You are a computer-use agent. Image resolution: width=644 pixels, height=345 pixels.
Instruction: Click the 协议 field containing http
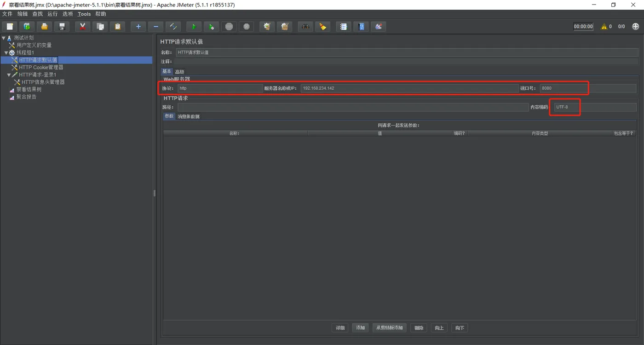point(220,88)
